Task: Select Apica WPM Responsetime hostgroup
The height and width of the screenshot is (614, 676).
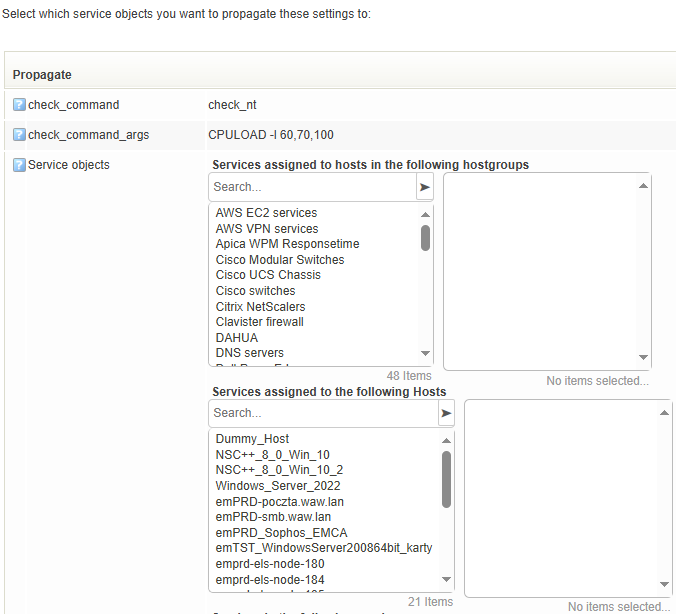Action: pos(287,244)
